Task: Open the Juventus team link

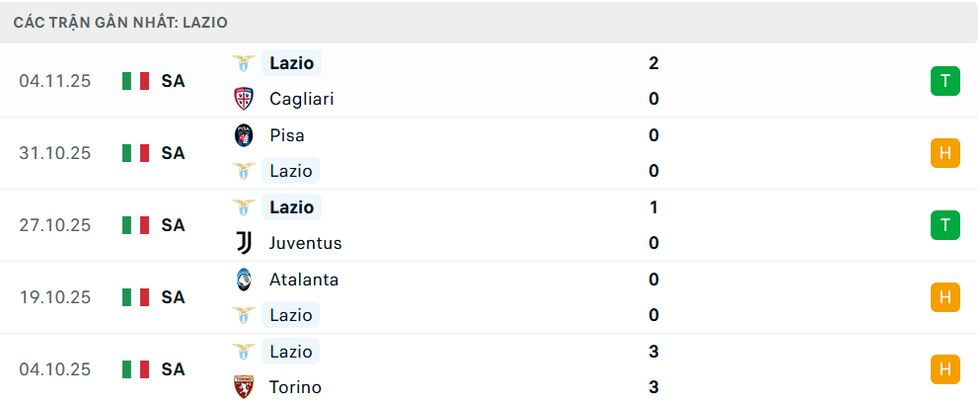Action: point(305,243)
